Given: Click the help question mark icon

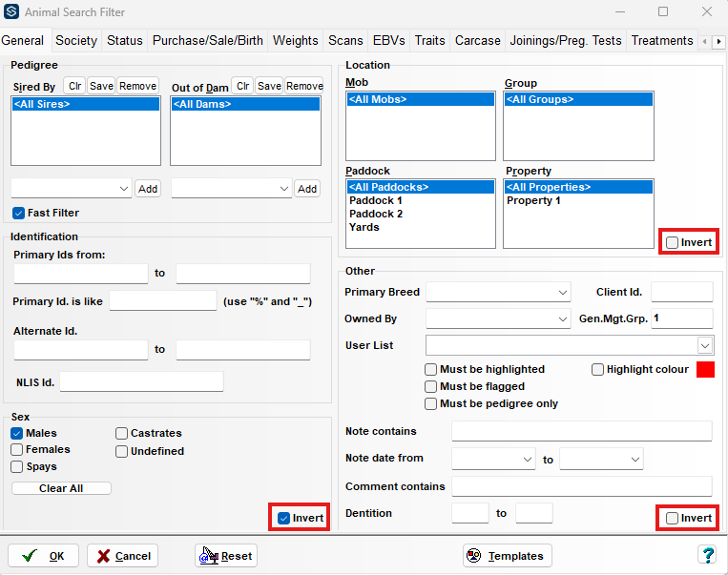Looking at the screenshot, I should 707,555.
